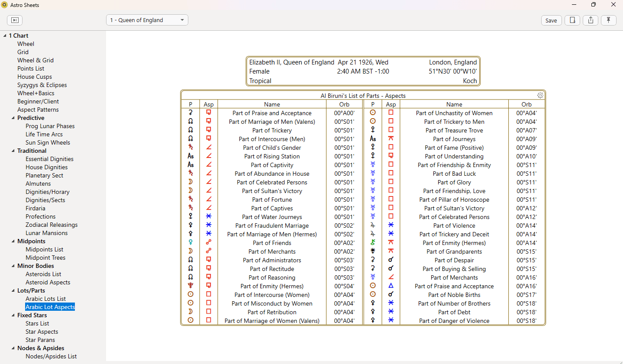
Task: Click the opposition symbol beside Part of Friends
Action: point(209,242)
